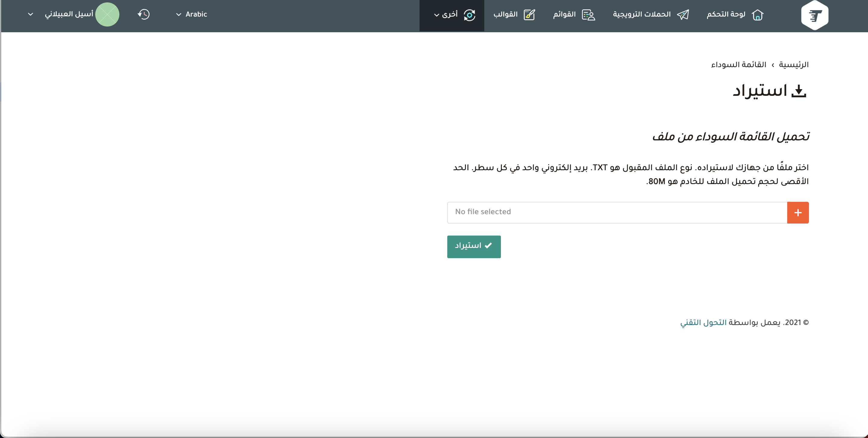Click the paper plane campaigns icon
Image resolution: width=868 pixels, height=438 pixels.
[x=683, y=15]
